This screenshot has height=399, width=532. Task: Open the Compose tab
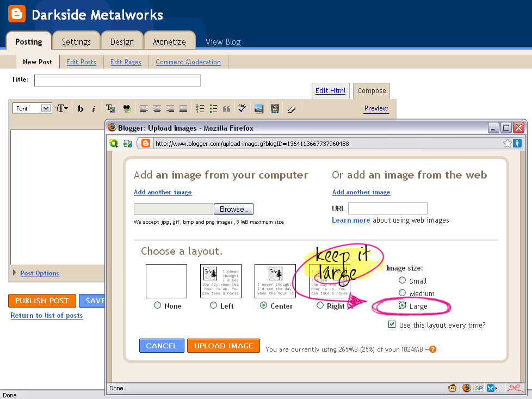point(372,91)
